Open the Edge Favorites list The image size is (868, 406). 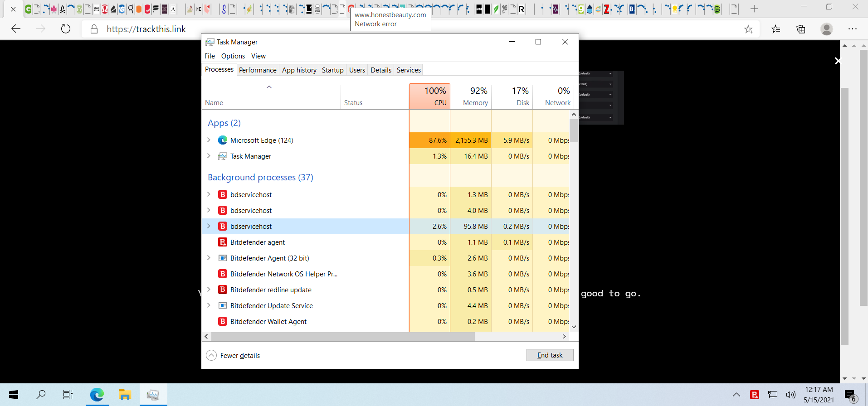coord(776,29)
